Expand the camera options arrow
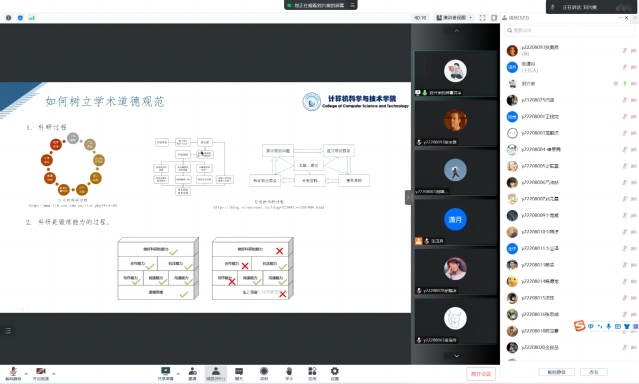The height and width of the screenshot is (384, 639). (x=54, y=373)
